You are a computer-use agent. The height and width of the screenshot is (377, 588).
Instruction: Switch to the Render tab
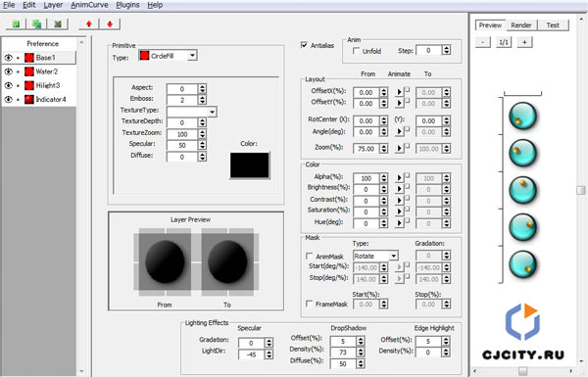pos(521,25)
